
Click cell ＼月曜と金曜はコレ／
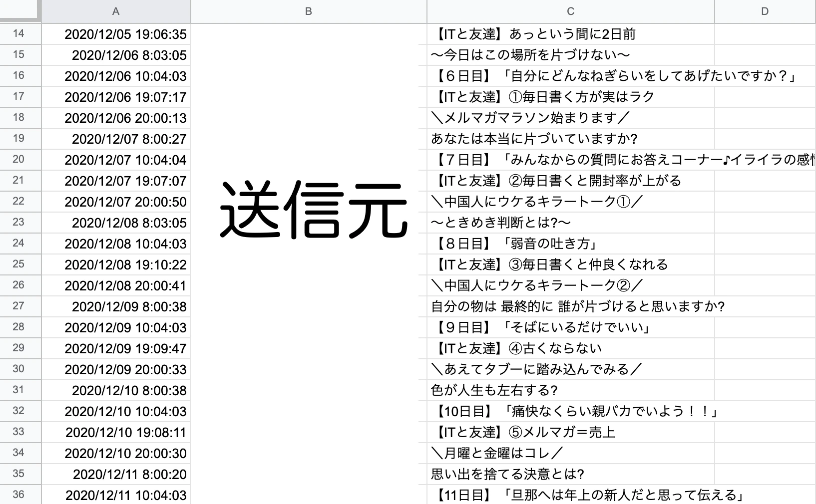point(571,453)
